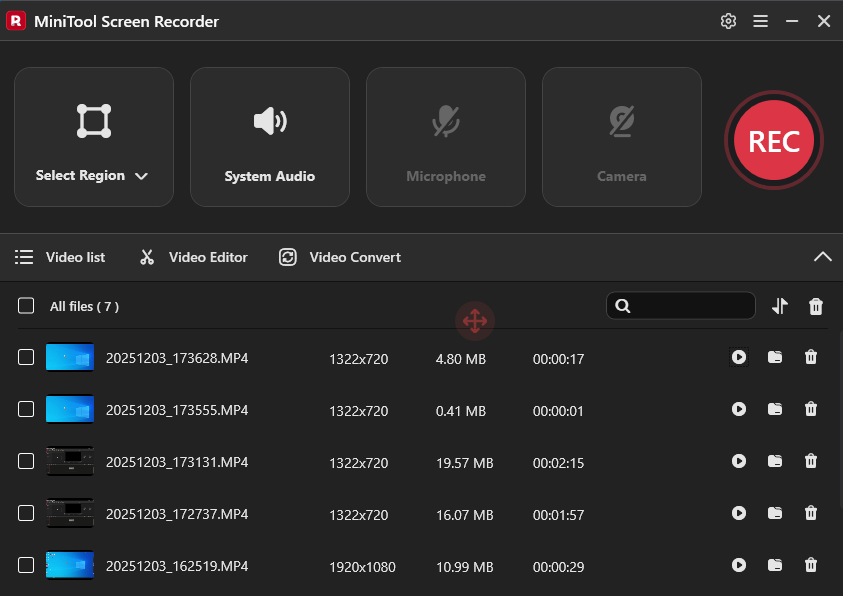Image resolution: width=843 pixels, height=596 pixels.
Task: Toggle System Audio recording
Action: (269, 137)
